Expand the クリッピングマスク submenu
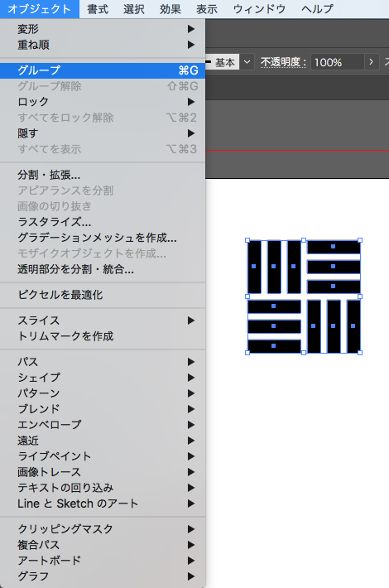389x588 pixels. [103, 528]
